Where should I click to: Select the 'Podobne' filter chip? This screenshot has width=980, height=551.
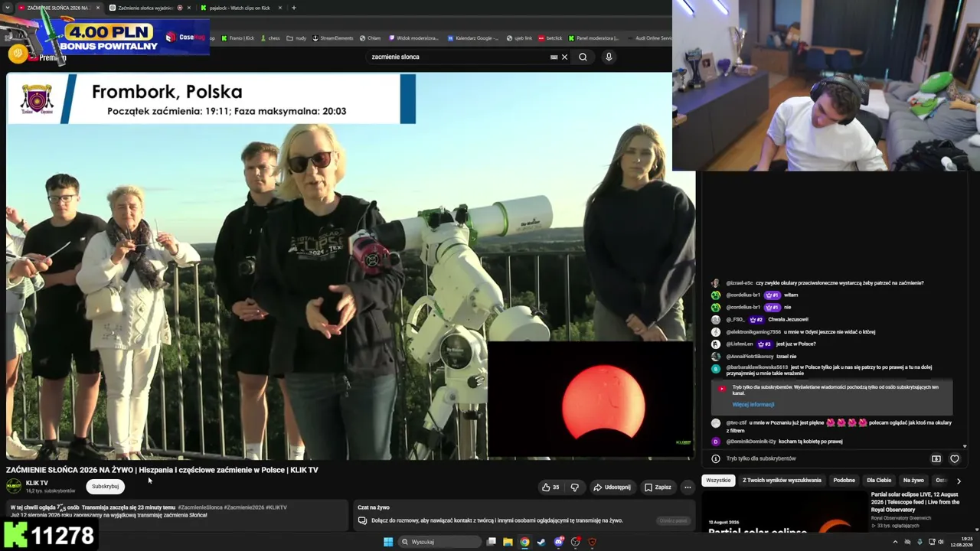click(x=844, y=481)
